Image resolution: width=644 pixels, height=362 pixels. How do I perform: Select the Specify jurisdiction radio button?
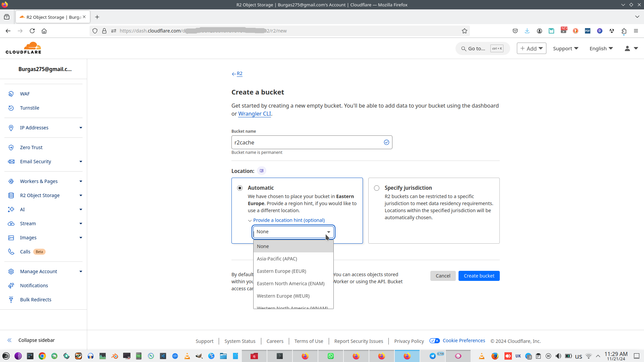pos(377,188)
